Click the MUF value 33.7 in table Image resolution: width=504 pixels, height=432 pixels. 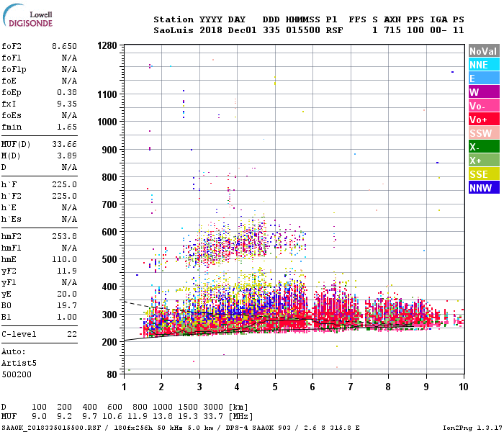[x=213, y=416]
